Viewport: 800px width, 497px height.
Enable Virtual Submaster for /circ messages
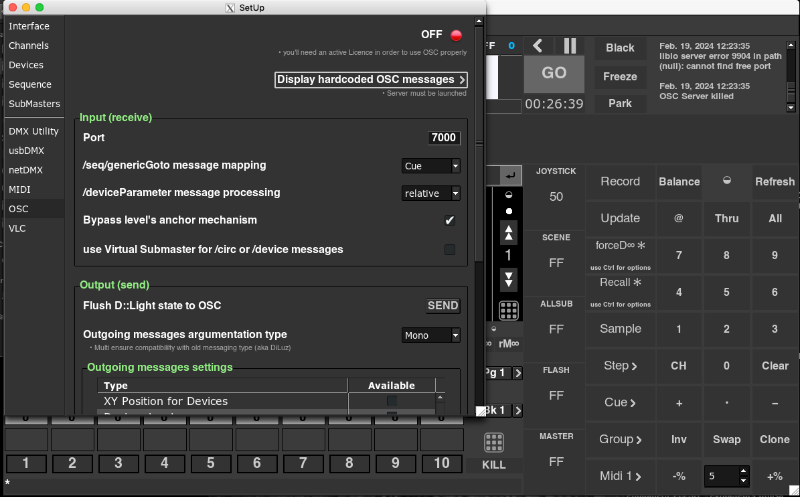[x=450, y=249]
